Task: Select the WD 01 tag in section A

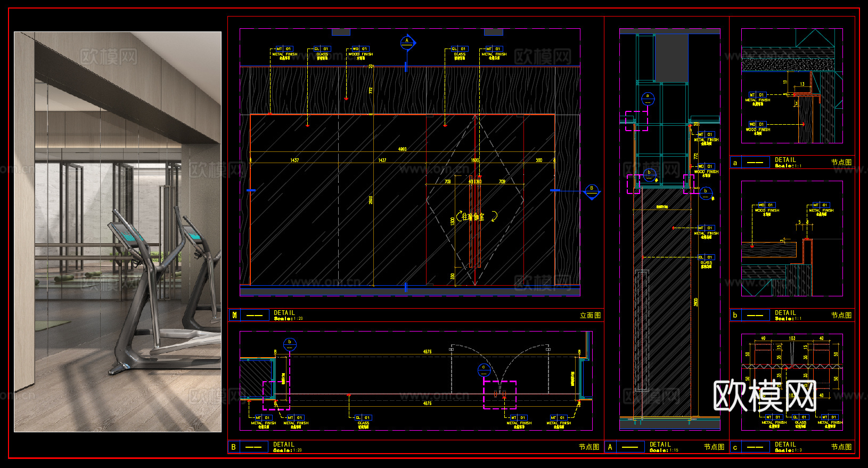Action: pos(706,166)
